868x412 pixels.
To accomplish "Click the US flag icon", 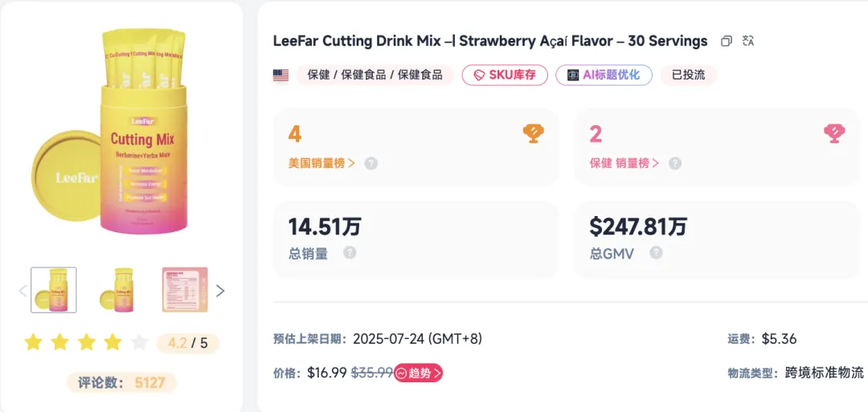I will click(x=280, y=75).
